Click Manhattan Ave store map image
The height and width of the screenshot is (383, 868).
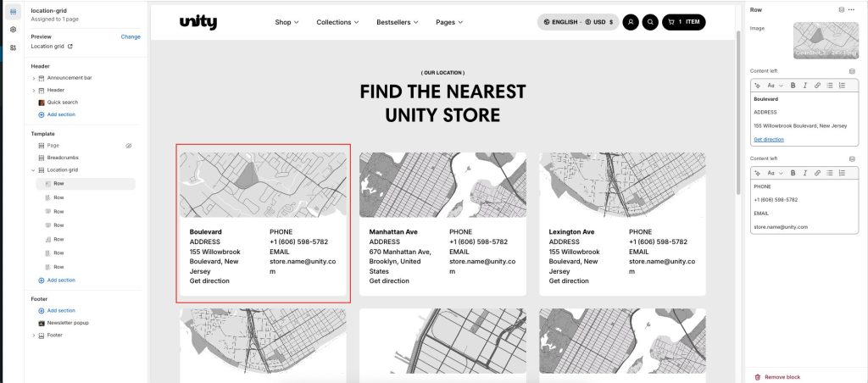tap(442, 185)
